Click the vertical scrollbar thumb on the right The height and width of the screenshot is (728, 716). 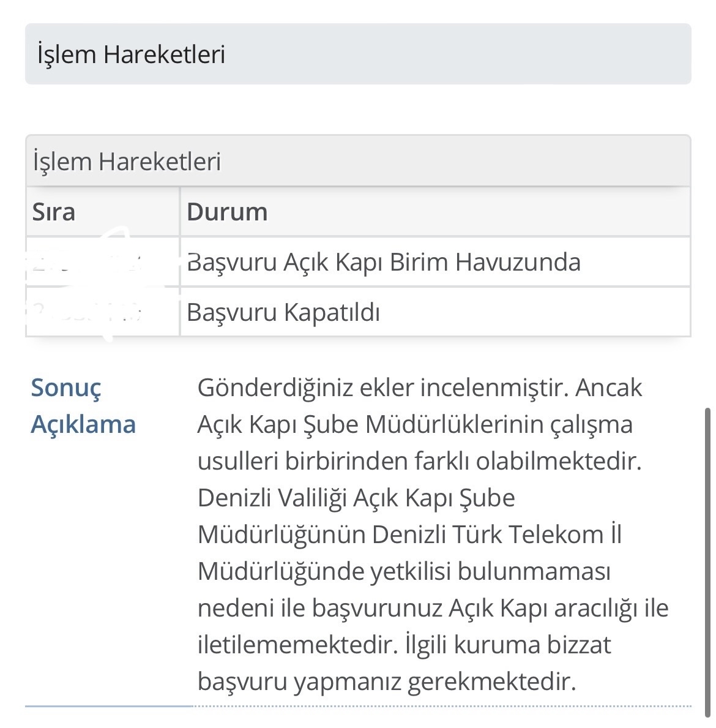point(707,563)
